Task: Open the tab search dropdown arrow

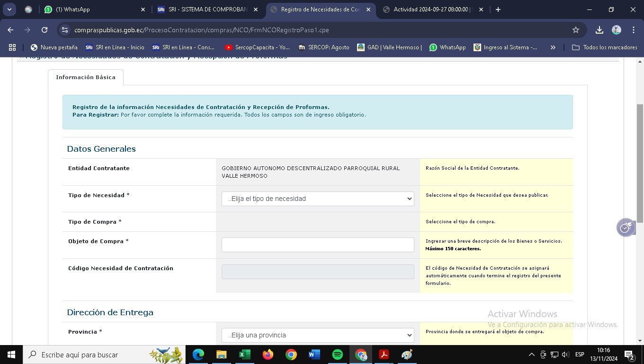Action: pyautogui.click(x=9, y=9)
